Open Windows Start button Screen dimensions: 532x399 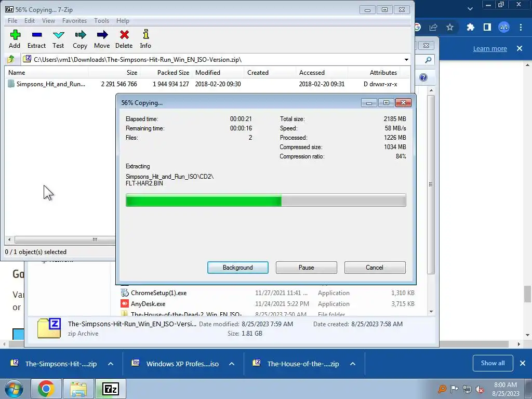click(x=14, y=389)
